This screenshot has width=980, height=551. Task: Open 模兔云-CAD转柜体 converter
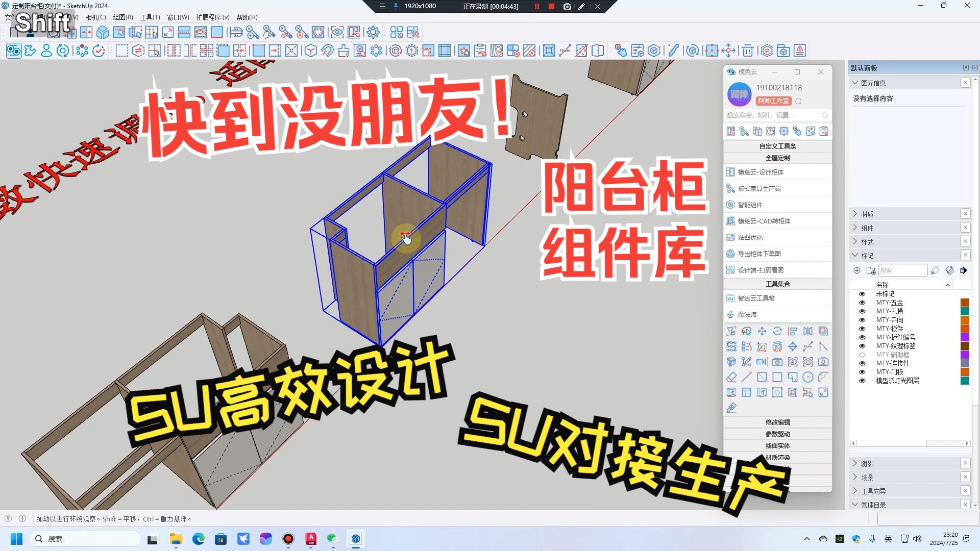coord(777,221)
